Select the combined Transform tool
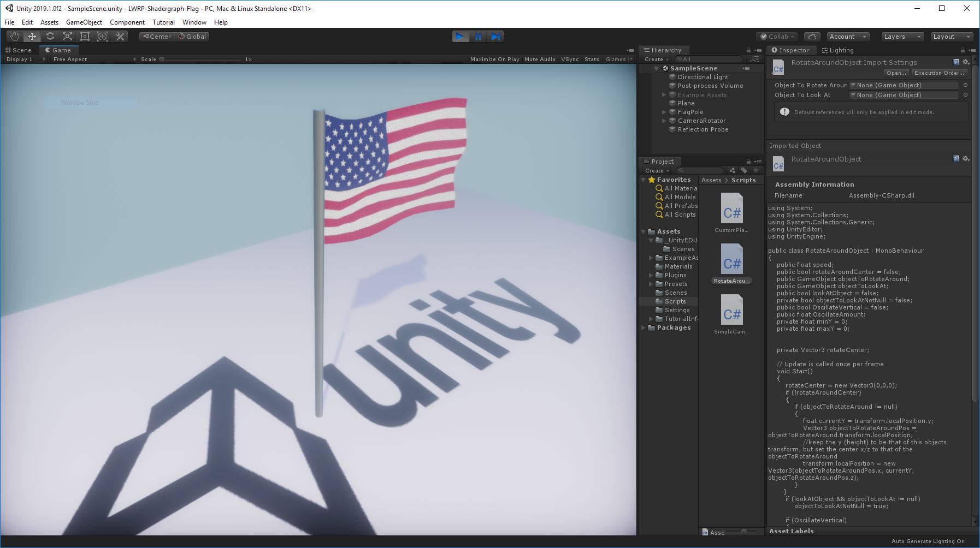This screenshot has height=548, width=980. tap(102, 37)
